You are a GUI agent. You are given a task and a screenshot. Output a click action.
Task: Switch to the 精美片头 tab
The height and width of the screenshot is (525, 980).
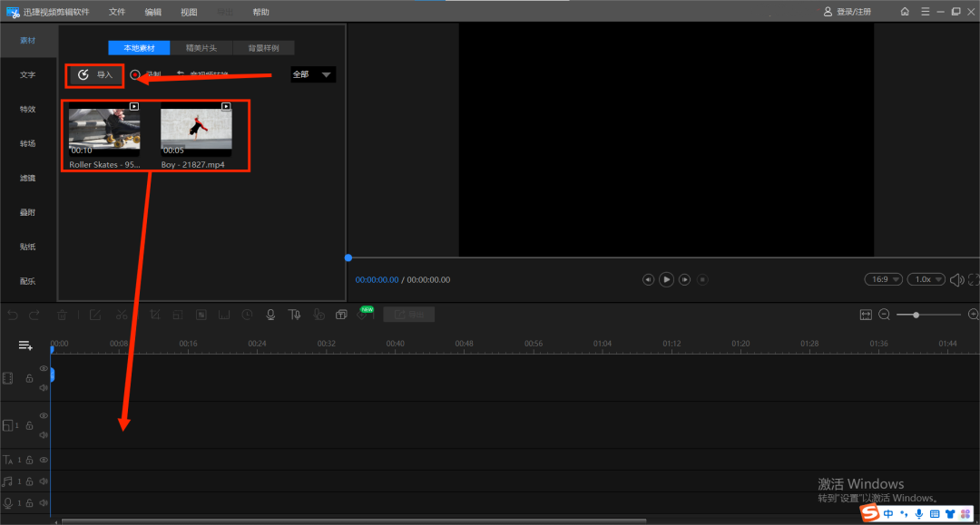(201, 48)
